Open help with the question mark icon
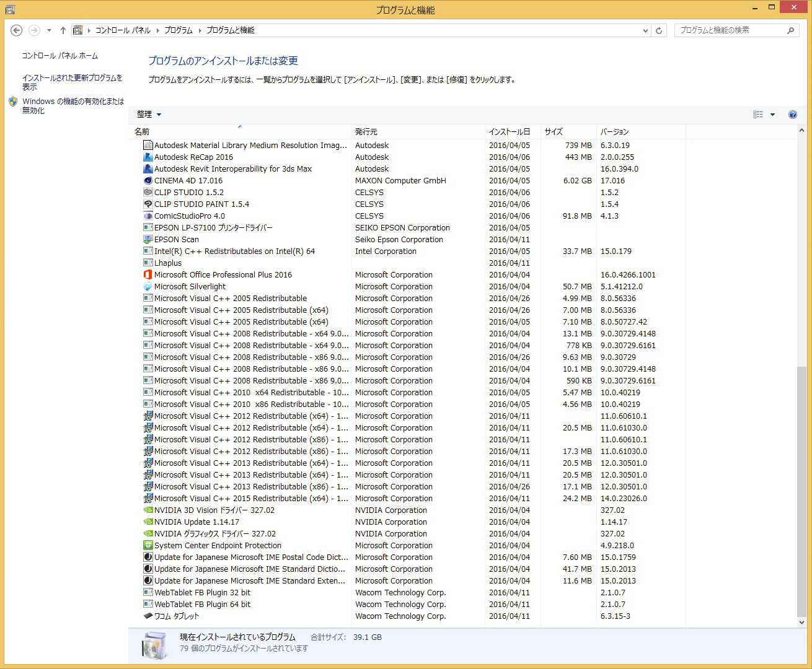This screenshot has height=669, width=812. pos(792,115)
